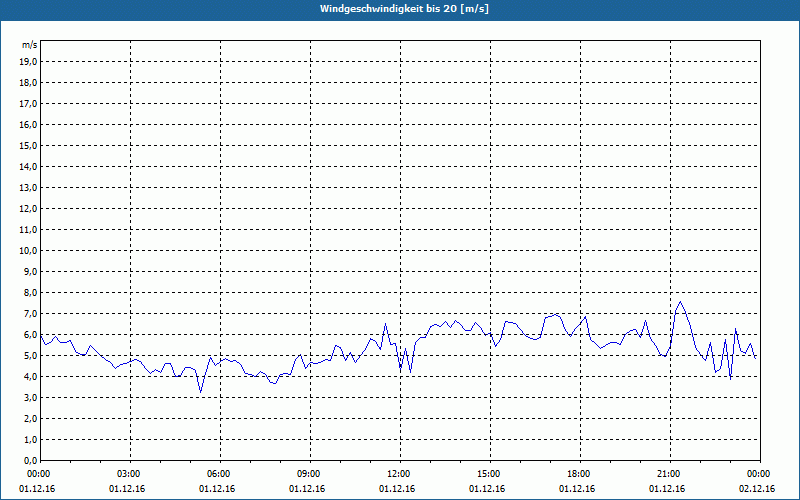This screenshot has width=800, height=500.
Task: Click the '01.12.16' date under 06:00
Action: [217, 489]
